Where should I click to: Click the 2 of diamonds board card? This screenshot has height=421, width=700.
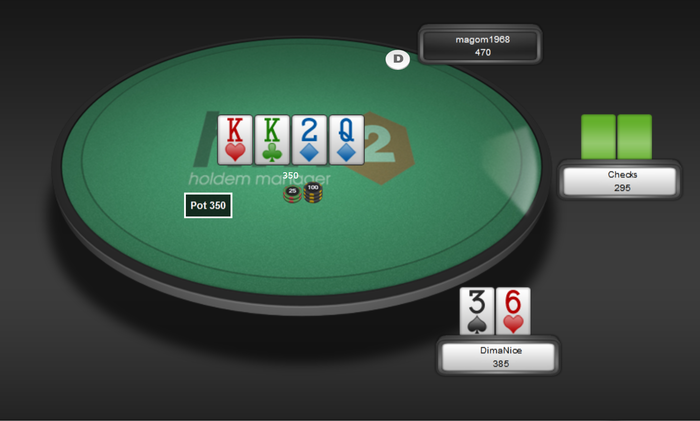309,140
